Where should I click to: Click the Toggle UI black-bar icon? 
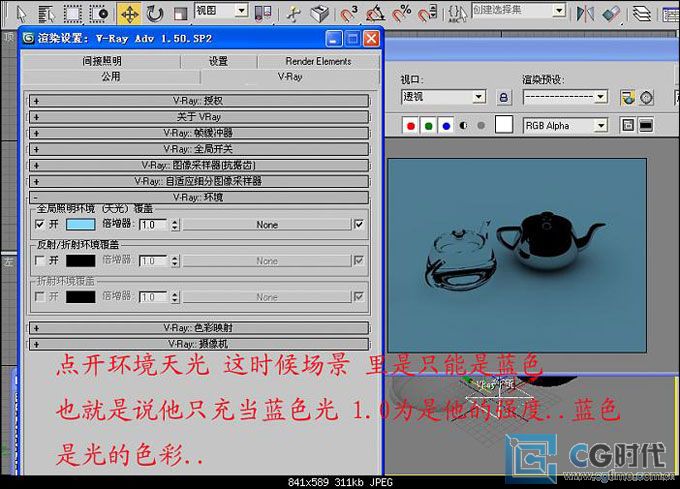646,125
